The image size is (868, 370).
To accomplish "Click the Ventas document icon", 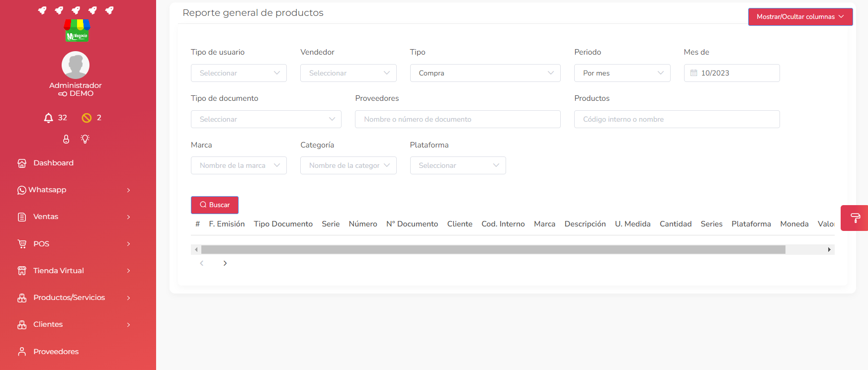I will click(22, 217).
